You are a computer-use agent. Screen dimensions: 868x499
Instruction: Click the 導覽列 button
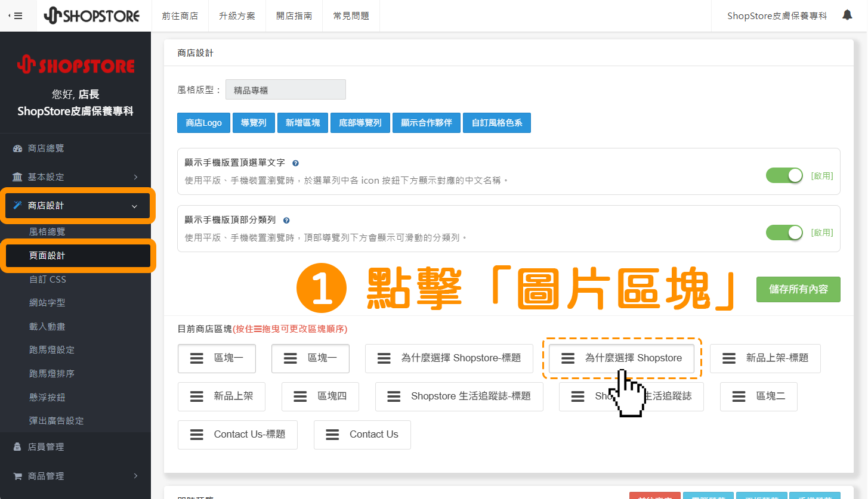point(254,123)
